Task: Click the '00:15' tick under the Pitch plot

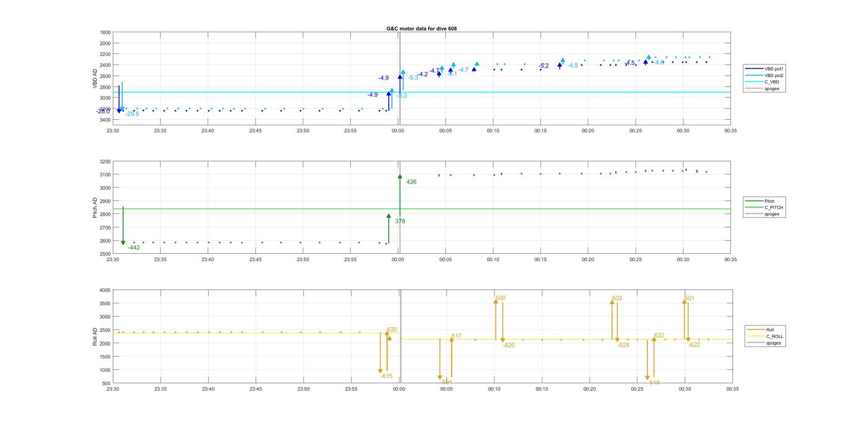Action: point(541,260)
